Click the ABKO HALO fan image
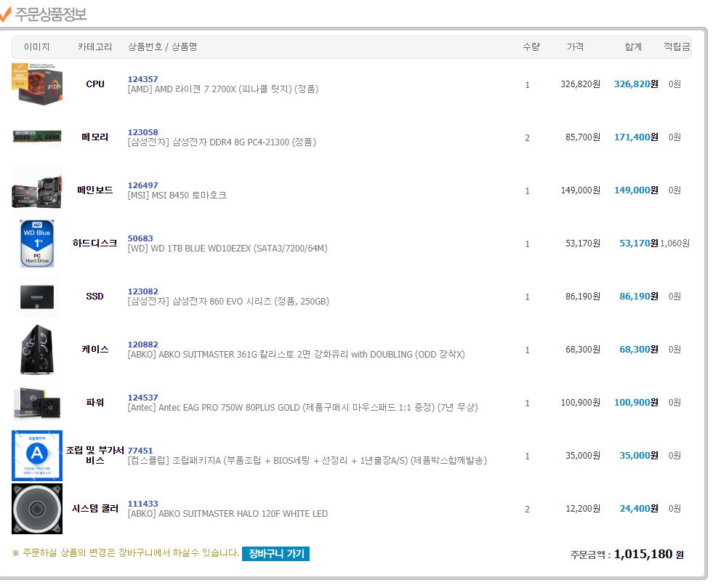 [x=37, y=509]
